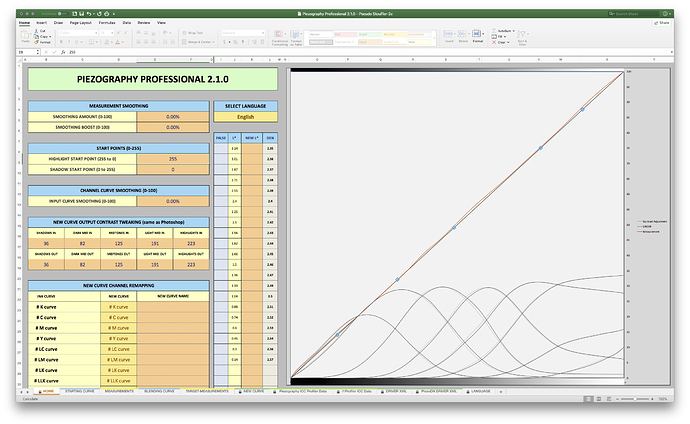Screen dimensions: 690x424
Task: Click the Wrap Text icon
Action: (184, 33)
